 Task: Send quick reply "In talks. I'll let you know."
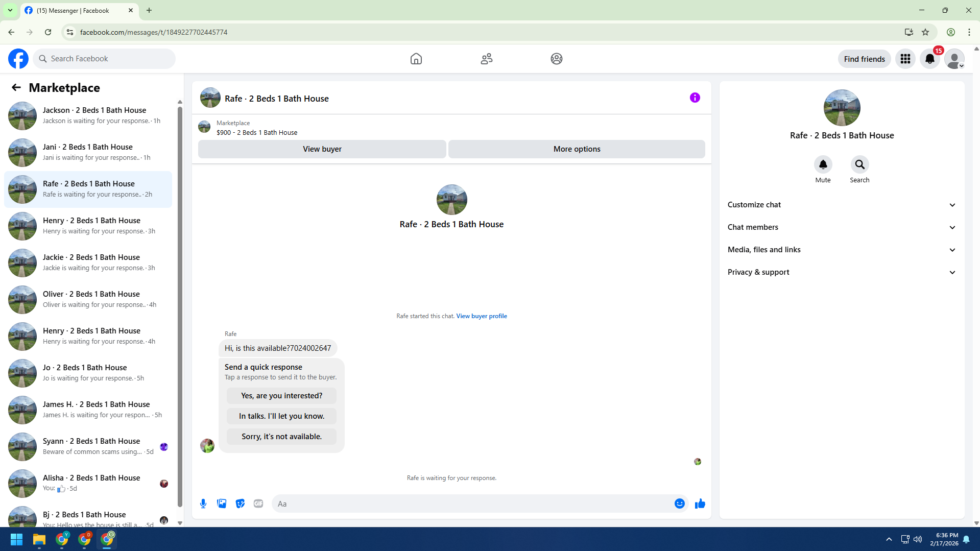tap(282, 416)
